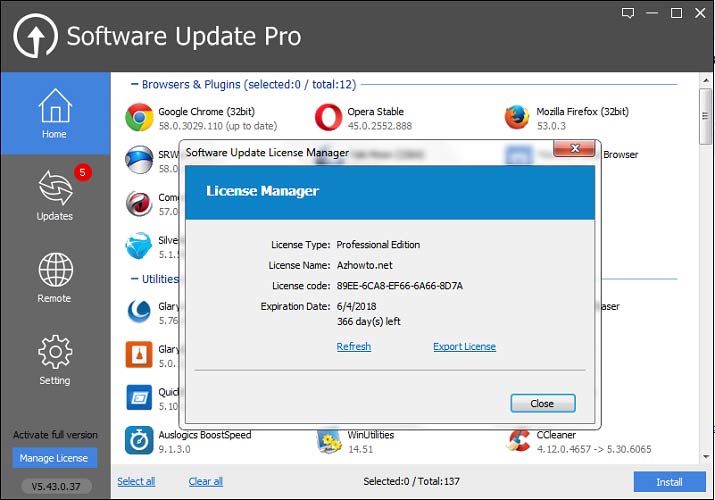The height and width of the screenshot is (500, 715).
Task: Click the CCleaner entry name
Action: [x=556, y=435]
